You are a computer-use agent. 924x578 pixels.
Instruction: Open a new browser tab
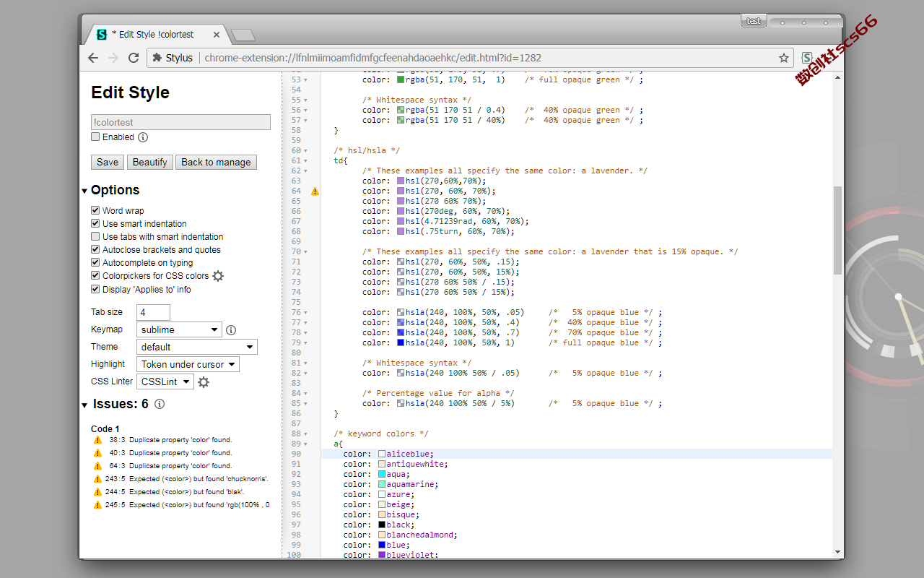[x=243, y=35]
